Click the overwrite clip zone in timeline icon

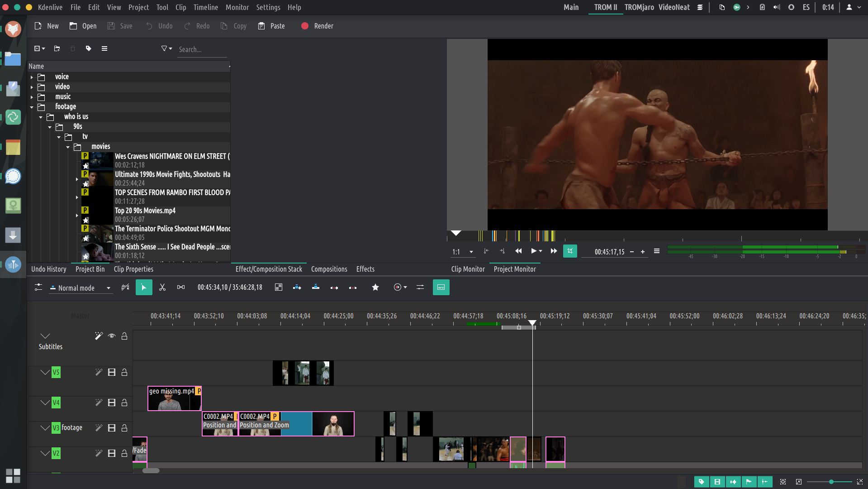click(x=316, y=288)
